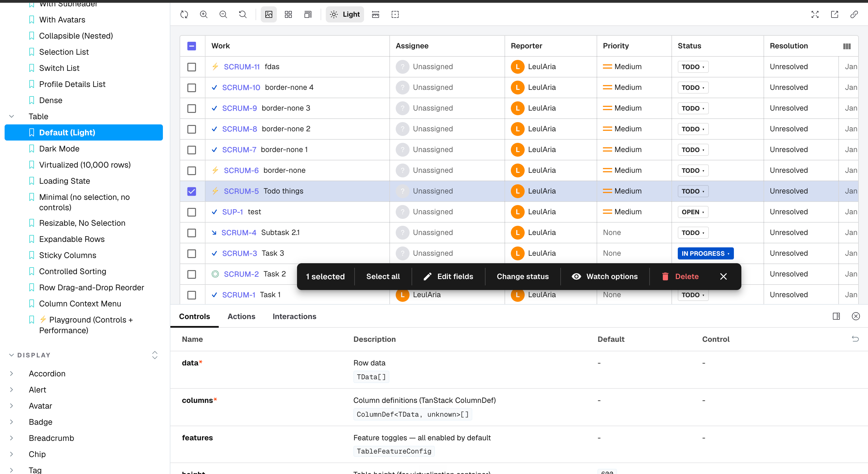The height and width of the screenshot is (474, 868).
Task: Sort by the Priority column header
Action: coord(616,46)
